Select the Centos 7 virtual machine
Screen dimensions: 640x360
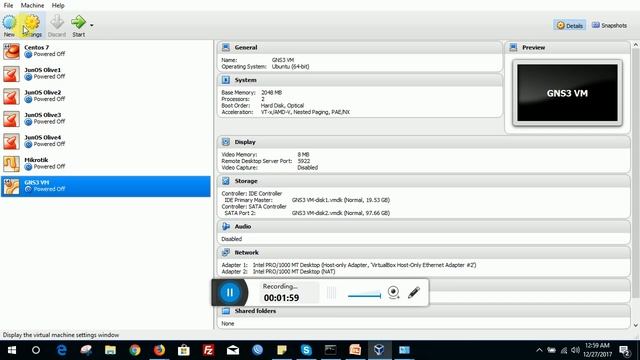pos(106,51)
